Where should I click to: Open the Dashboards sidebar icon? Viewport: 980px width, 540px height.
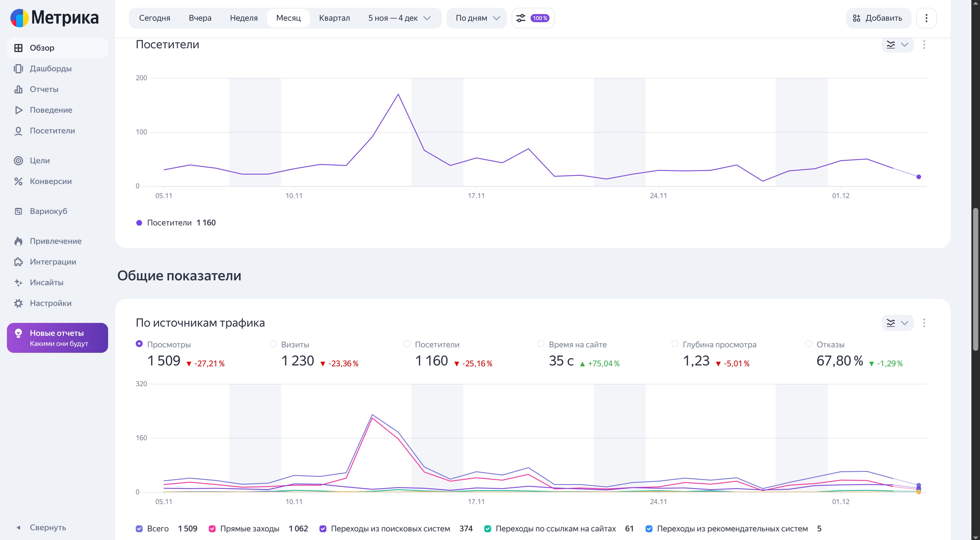pos(18,68)
